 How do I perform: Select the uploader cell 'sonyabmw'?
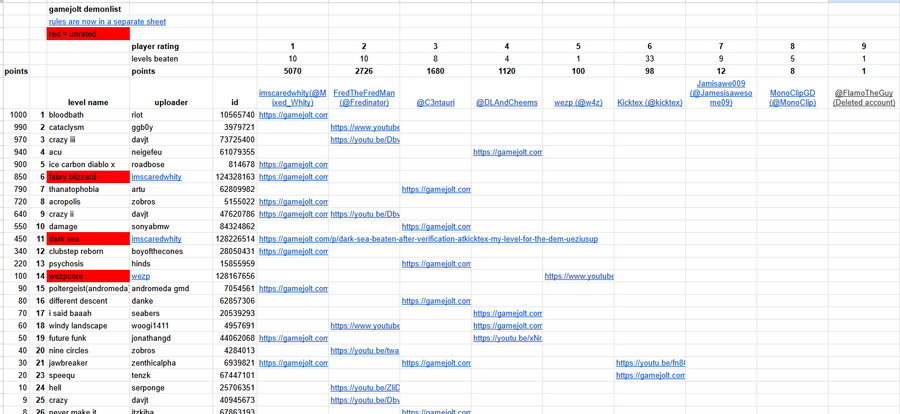(172, 227)
